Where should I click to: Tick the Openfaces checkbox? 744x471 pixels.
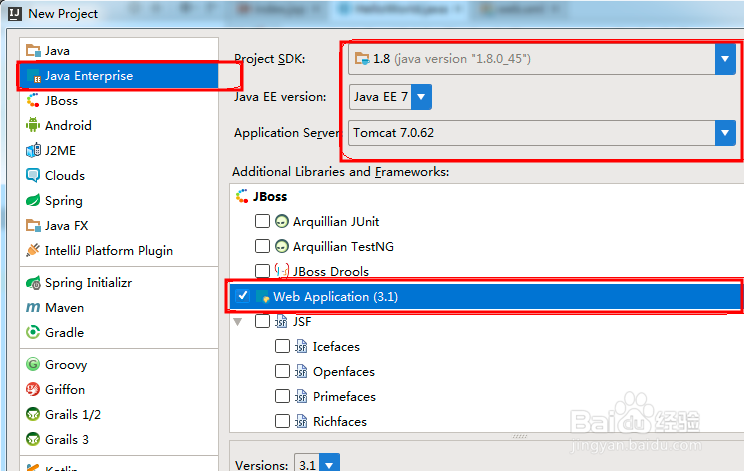282,371
